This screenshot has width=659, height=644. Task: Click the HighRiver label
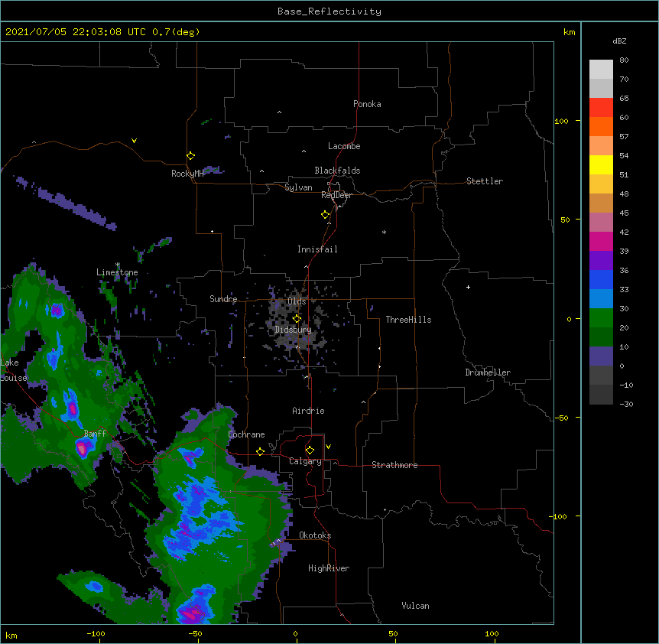329,568
